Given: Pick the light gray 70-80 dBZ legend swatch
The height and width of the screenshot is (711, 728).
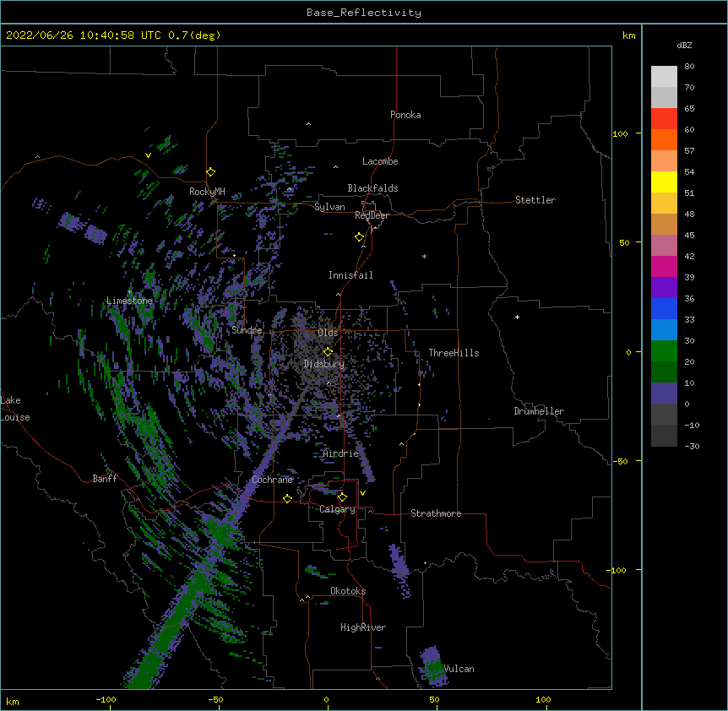Looking at the screenshot, I should pyautogui.click(x=664, y=77).
